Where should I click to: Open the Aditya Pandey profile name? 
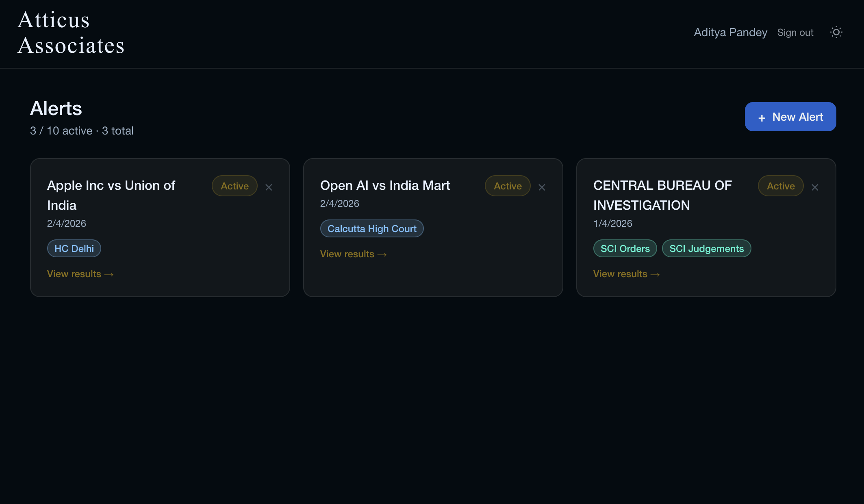pyautogui.click(x=730, y=33)
